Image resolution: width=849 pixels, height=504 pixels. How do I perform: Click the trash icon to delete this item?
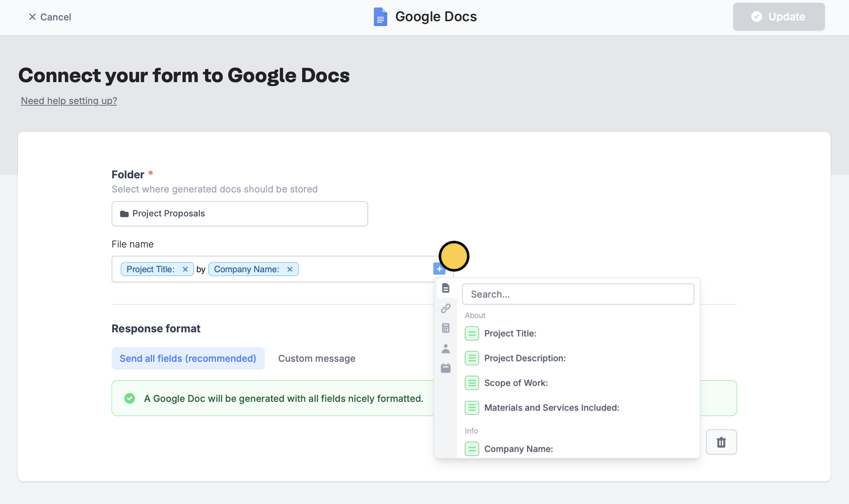(721, 442)
